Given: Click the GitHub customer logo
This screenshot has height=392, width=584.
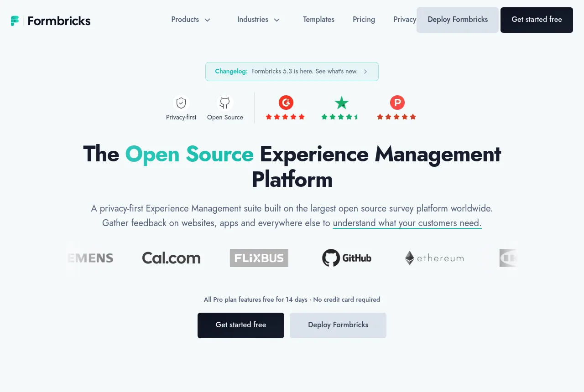Looking at the screenshot, I should (347, 258).
